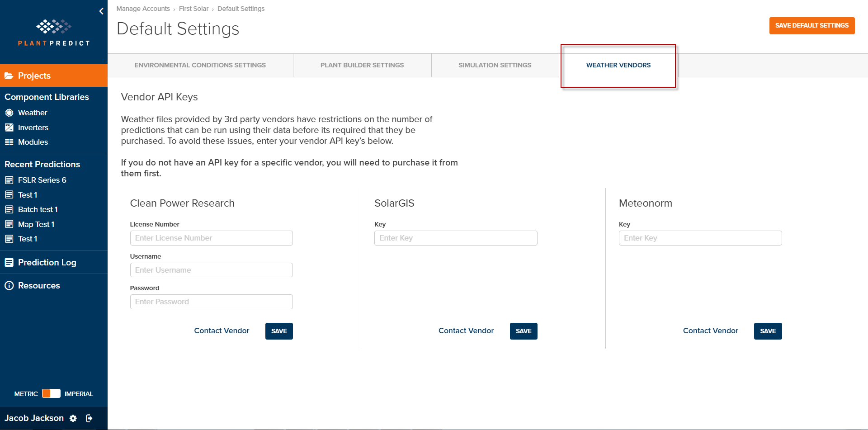Focus the Password field
Image resolution: width=868 pixels, height=430 pixels.
(x=212, y=302)
